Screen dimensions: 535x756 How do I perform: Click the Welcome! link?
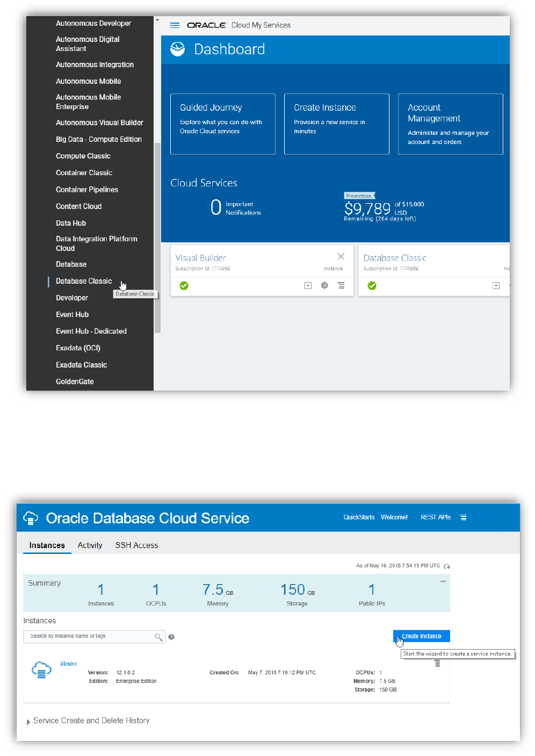[394, 517]
